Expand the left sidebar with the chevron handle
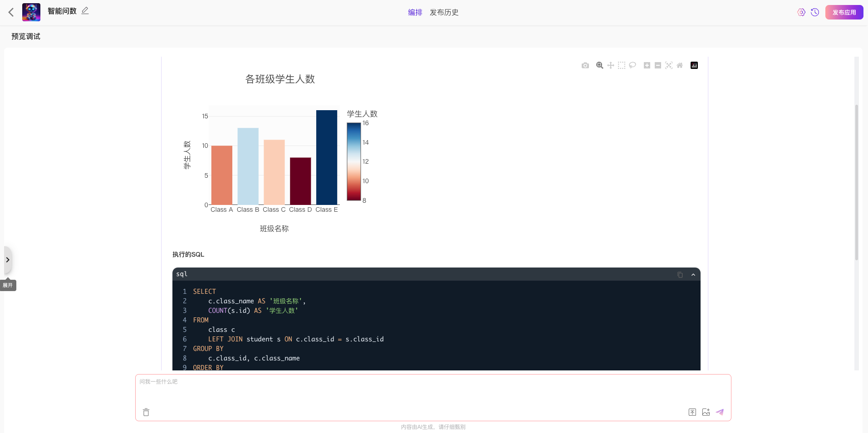The height and width of the screenshot is (433, 868). click(x=8, y=260)
